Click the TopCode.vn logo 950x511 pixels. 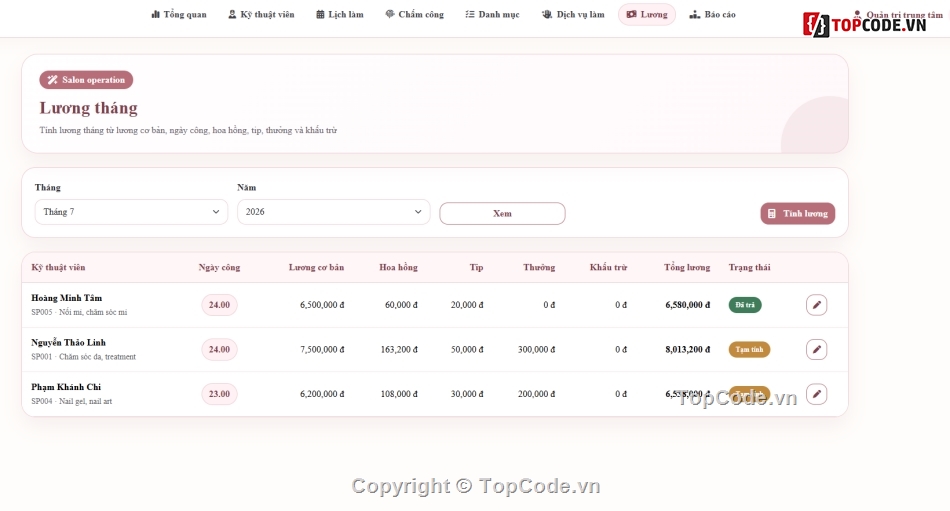pyautogui.click(x=865, y=25)
